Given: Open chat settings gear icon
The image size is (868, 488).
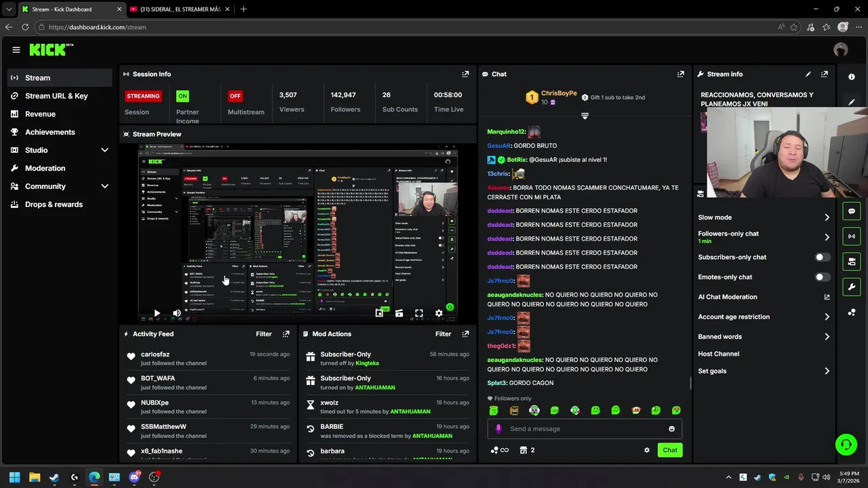Looking at the screenshot, I should tap(646, 450).
